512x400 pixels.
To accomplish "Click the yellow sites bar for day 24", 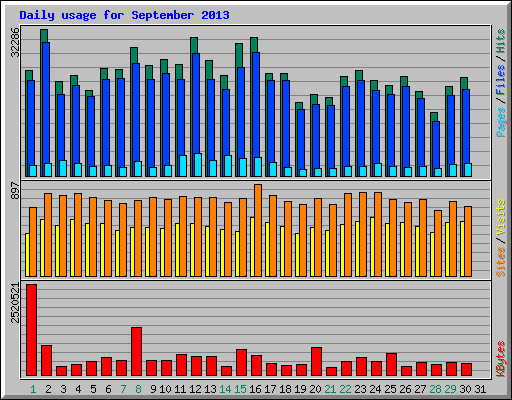I will tap(372, 247).
